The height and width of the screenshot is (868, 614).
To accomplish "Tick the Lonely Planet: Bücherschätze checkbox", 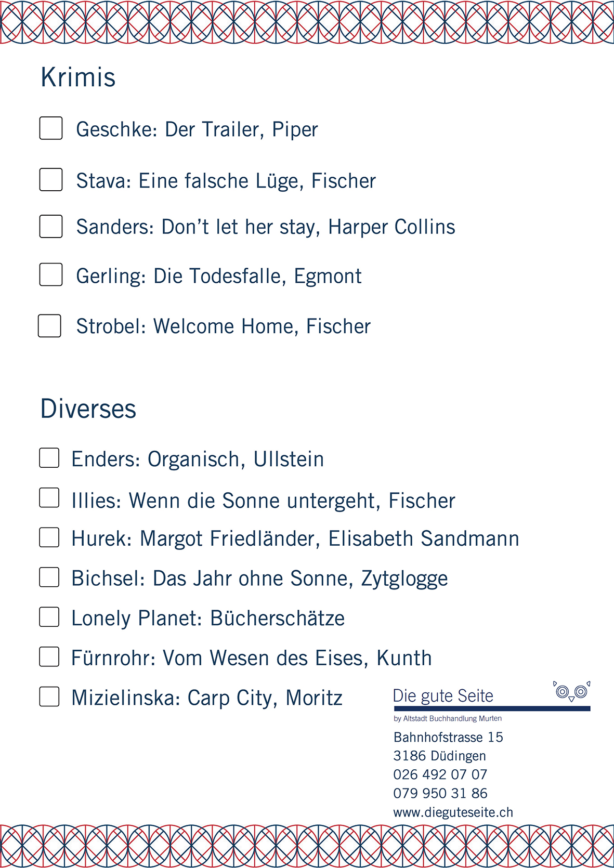I will tap(49, 617).
